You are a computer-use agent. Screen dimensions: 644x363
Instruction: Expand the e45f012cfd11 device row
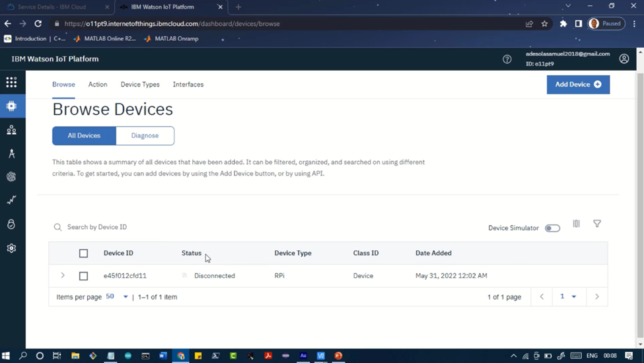[63, 275]
